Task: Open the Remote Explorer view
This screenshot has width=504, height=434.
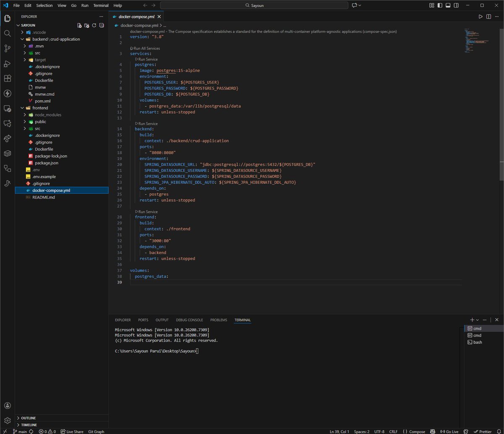Action: pos(7,108)
